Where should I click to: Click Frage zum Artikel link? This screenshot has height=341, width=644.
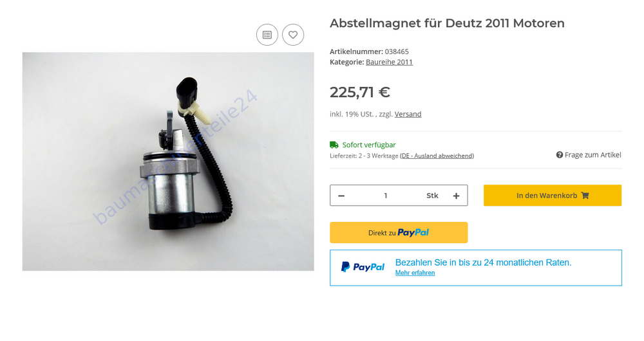pos(592,154)
